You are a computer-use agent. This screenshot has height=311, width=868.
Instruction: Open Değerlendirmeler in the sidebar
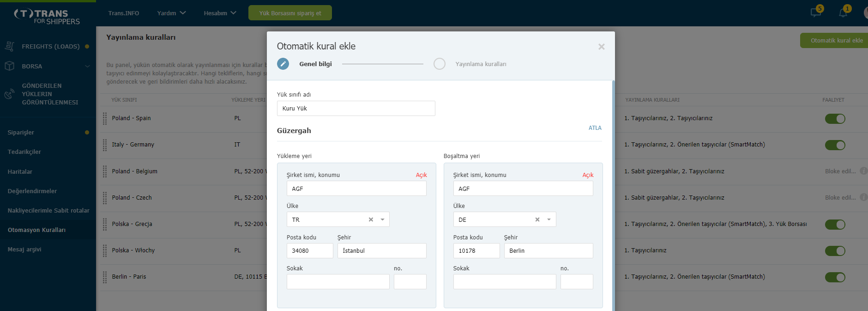click(x=32, y=191)
